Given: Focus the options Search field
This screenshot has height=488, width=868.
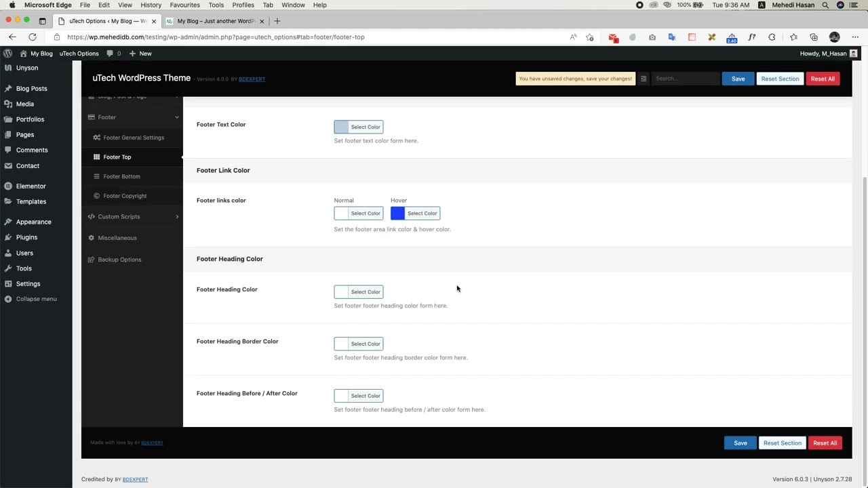Looking at the screenshot, I should [685, 79].
